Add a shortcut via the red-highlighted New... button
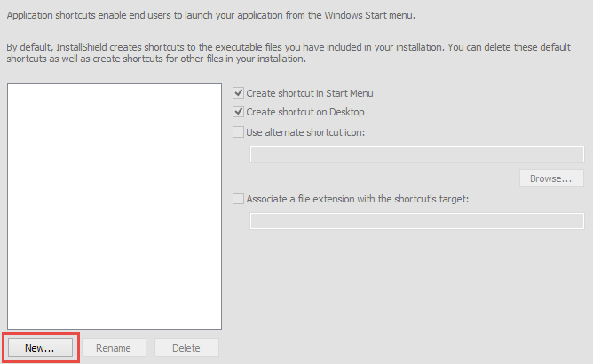593x364 pixels. pyautogui.click(x=40, y=348)
